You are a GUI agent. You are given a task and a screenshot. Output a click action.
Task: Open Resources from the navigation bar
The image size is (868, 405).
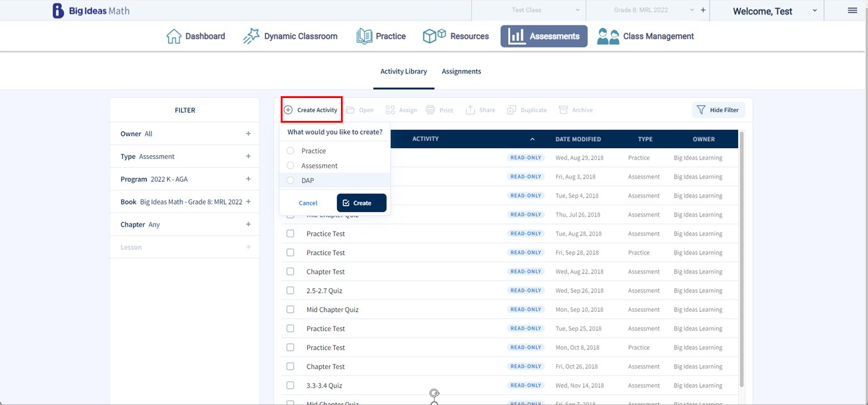[456, 36]
